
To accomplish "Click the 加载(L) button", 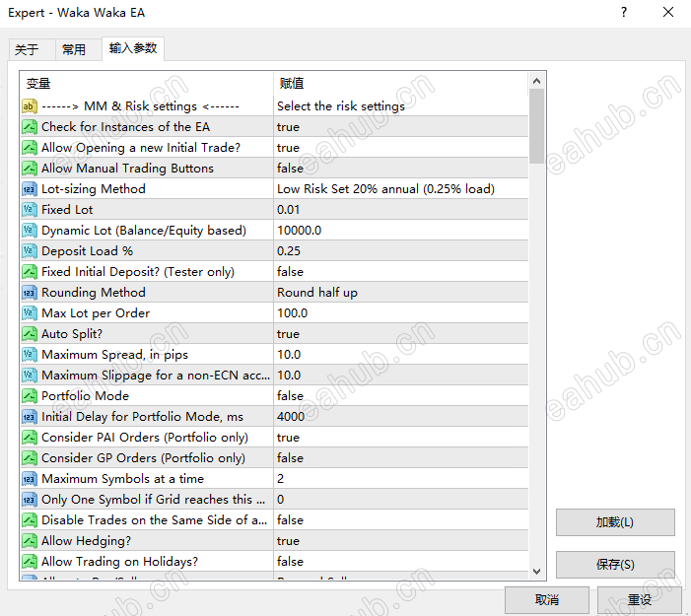I will coord(615,522).
